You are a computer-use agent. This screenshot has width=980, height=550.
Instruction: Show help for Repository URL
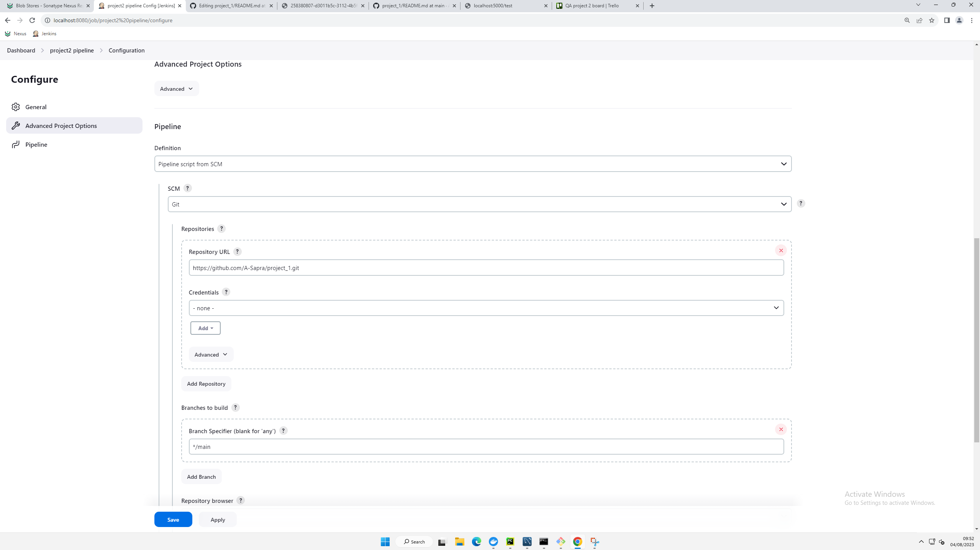coord(238,252)
